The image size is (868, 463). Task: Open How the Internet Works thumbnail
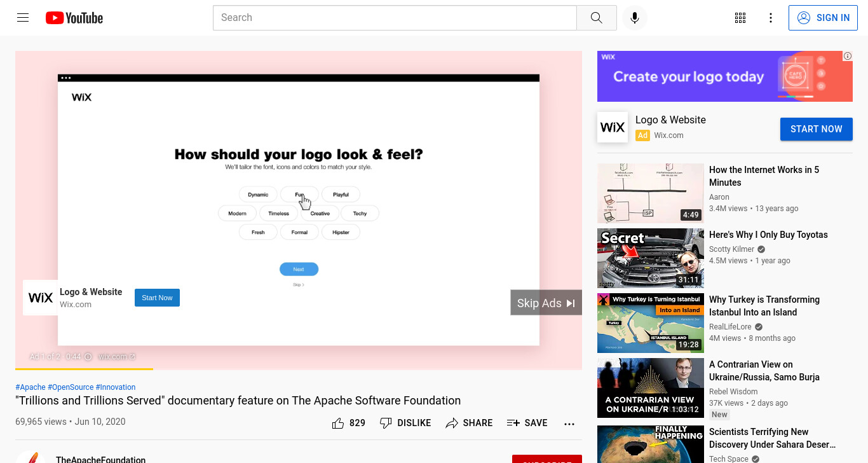coord(651,193)
